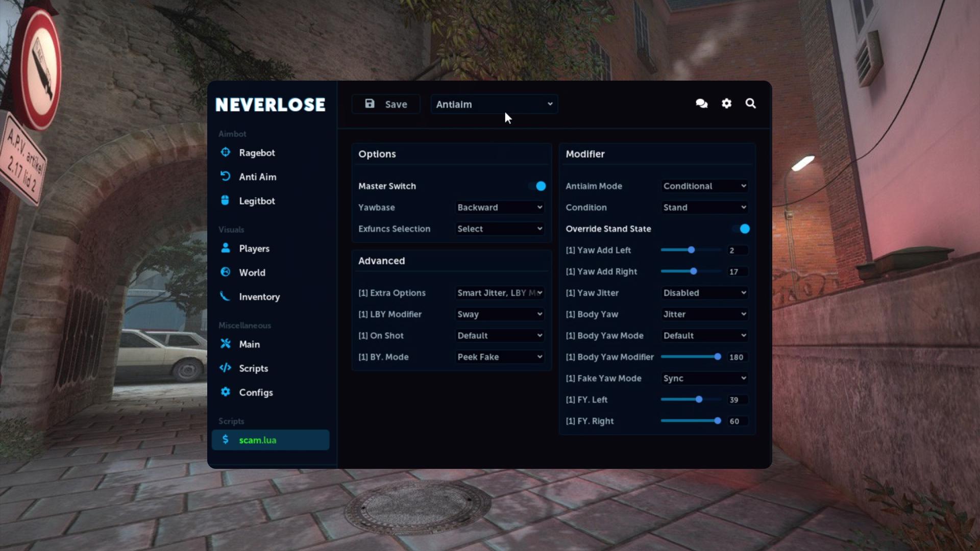Click the search magnifier icon
This screenshot has width=980, height=551.
click(x=750, y=104)
